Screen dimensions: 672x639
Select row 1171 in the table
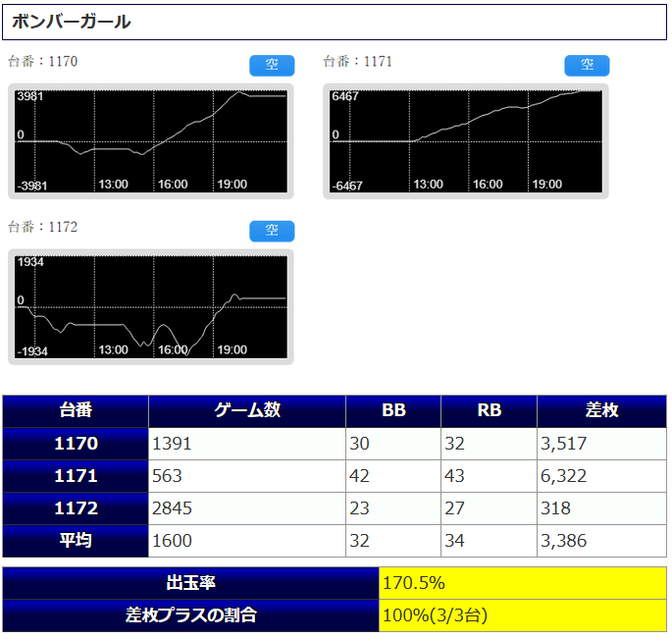click(76, 476)
